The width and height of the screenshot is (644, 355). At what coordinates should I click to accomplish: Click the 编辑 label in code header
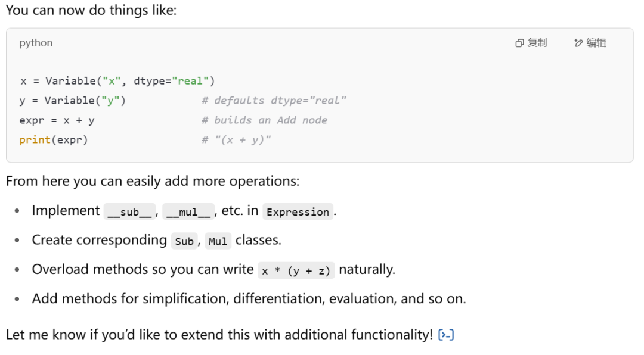[x=596, y=43]
